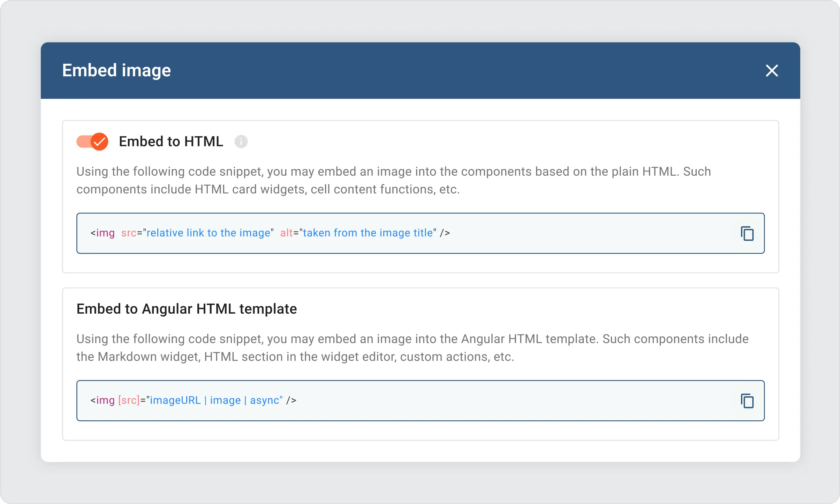The height and width of the screenshot is (504, 840).
Task: Click the img tag in HTML snippet
Action: (x=105, y=233)
